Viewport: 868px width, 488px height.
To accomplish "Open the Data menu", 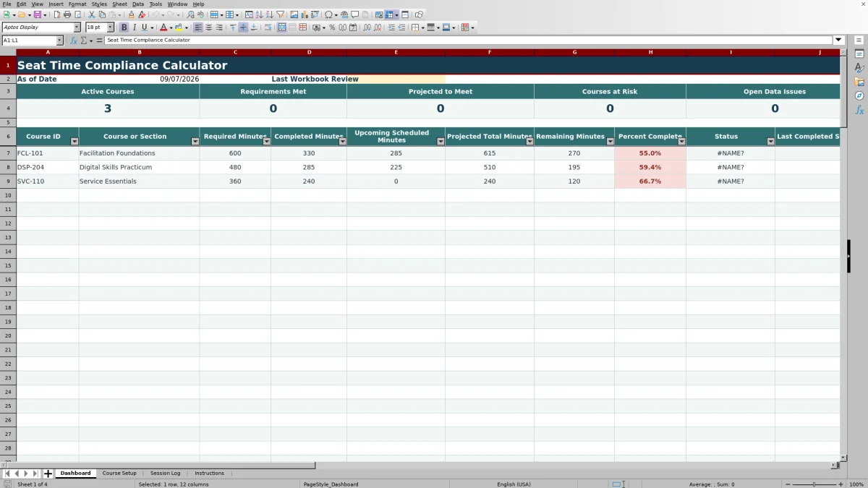I will 137,4.
